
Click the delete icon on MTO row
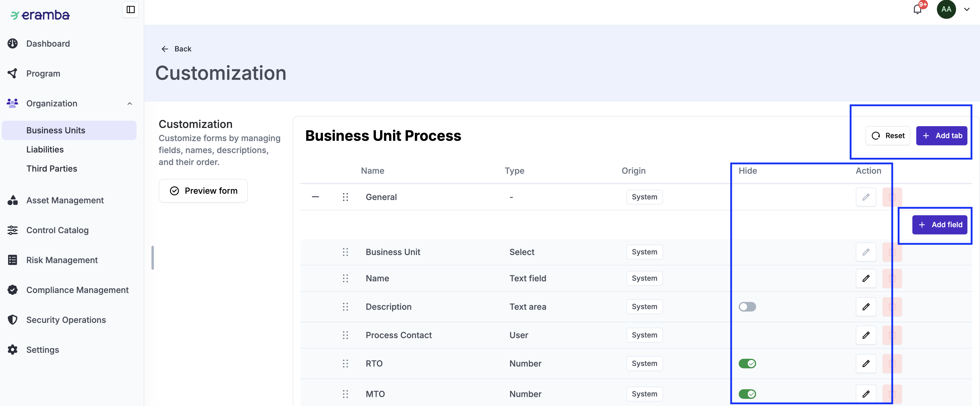[892, 394]
